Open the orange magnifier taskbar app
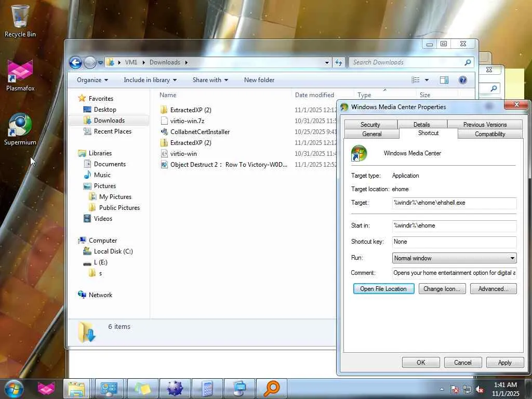Screen dimensions: 532x399 click(x=271, y=389)
